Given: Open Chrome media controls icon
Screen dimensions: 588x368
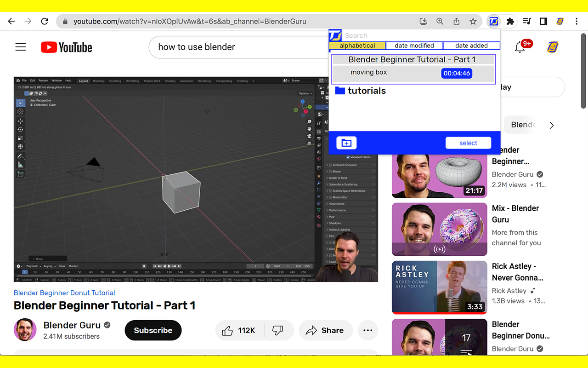Looking at the screenshot, I should pyautogui.click(x=527, y=21).
